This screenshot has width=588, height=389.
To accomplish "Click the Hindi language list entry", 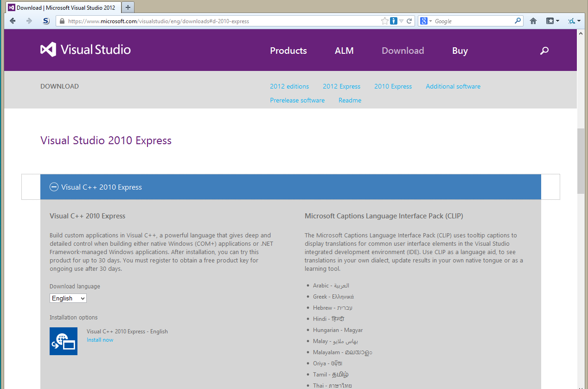I will click(329, 319).
